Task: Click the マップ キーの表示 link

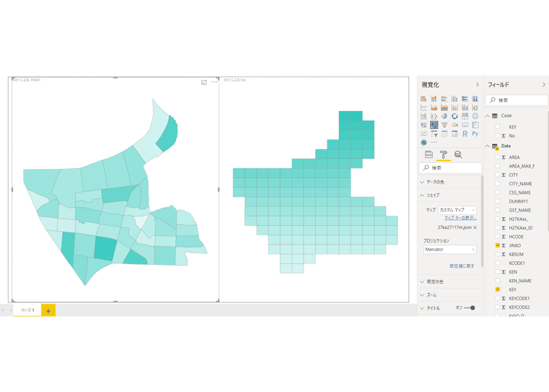Action: pyautogui.click(x=460, y=218)
